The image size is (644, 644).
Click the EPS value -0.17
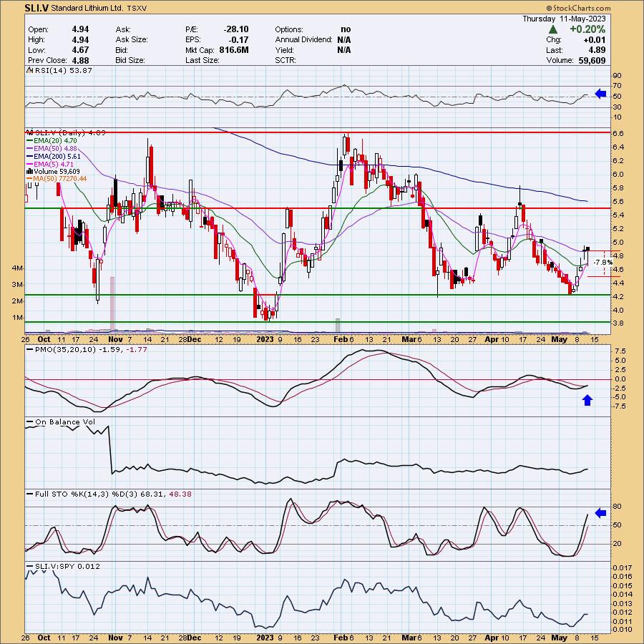click(x=240, y=40)
